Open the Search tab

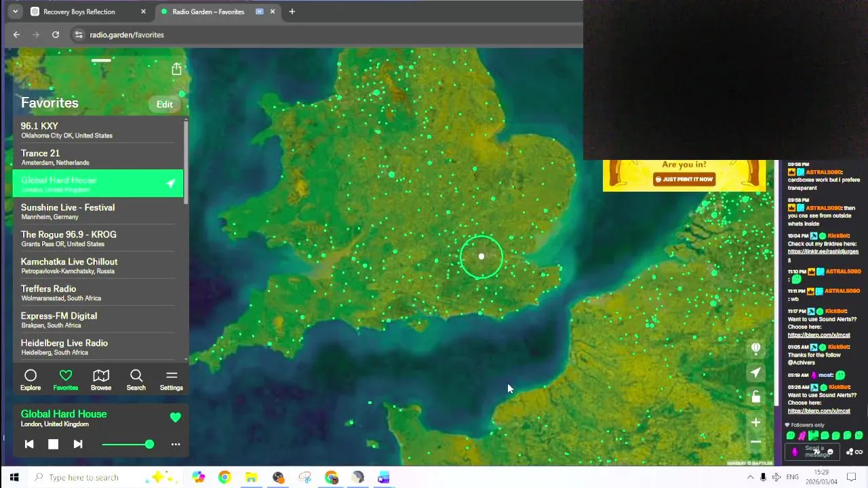(x=136, y=380)
